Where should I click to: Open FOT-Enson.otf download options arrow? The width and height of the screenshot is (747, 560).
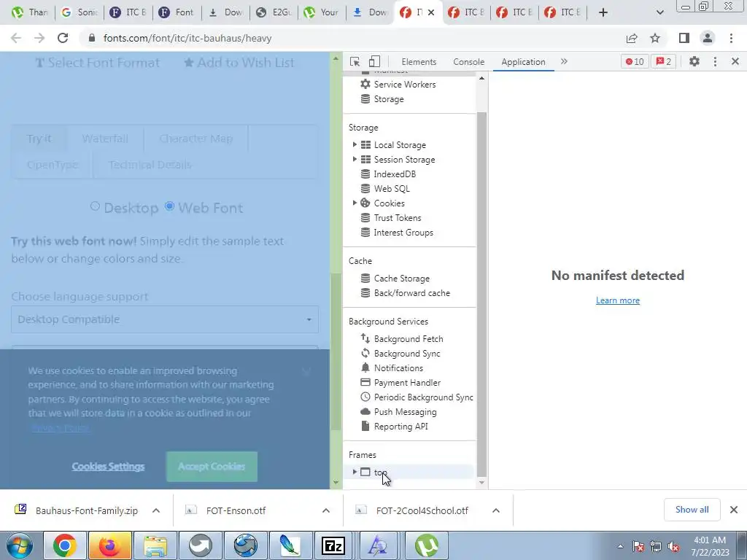(326, 510)
